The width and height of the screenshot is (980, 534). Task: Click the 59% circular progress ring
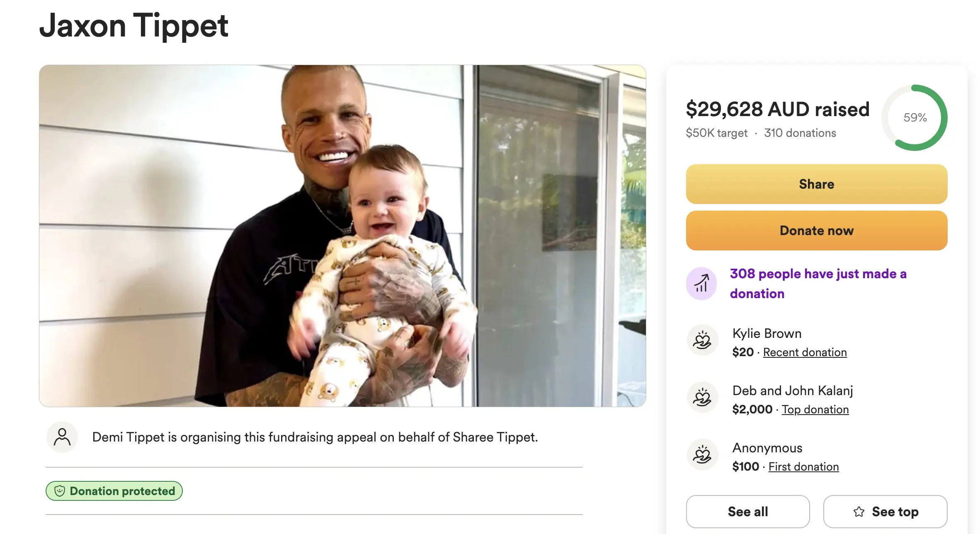915,118
